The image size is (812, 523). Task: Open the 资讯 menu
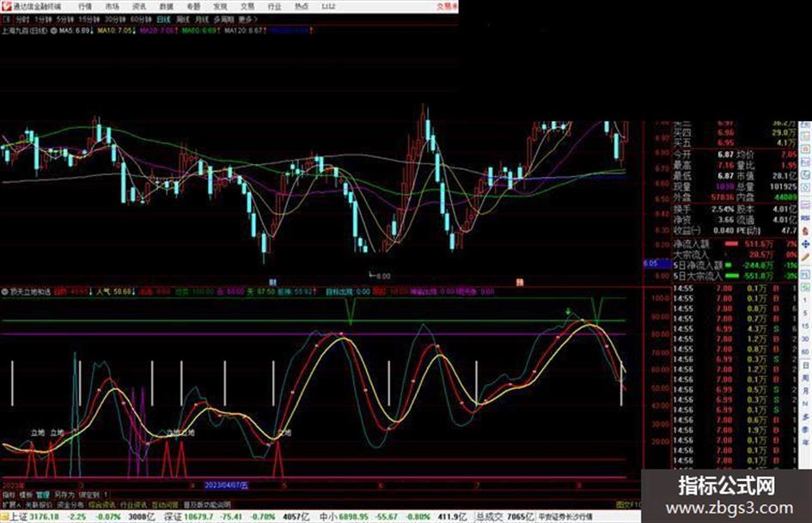(139, 6)
